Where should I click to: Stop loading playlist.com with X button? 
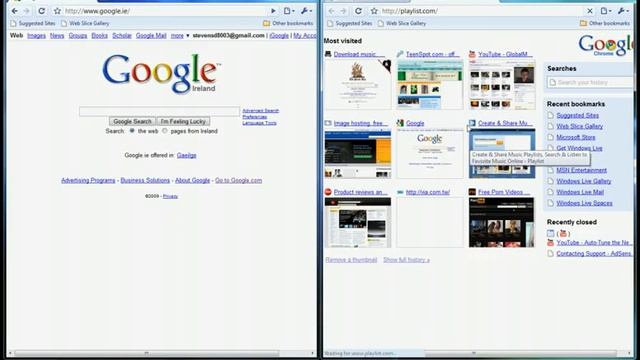coord(590,11)
